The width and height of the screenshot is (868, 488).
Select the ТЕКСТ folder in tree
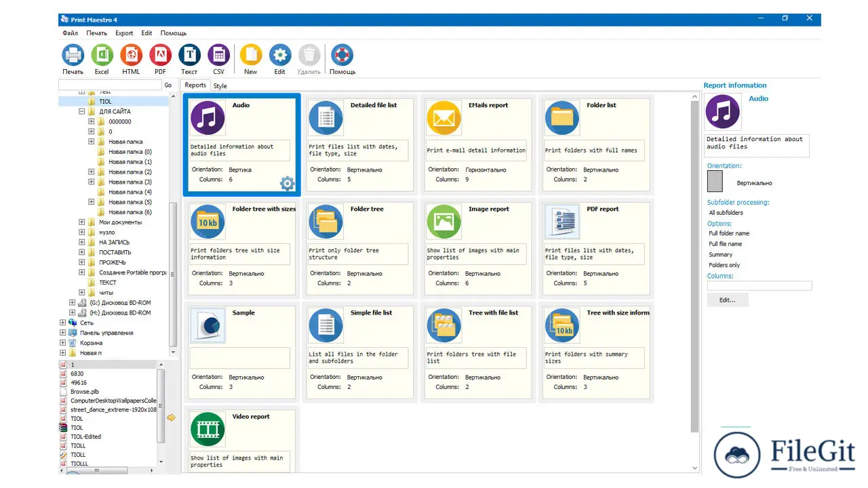[108, 283]
